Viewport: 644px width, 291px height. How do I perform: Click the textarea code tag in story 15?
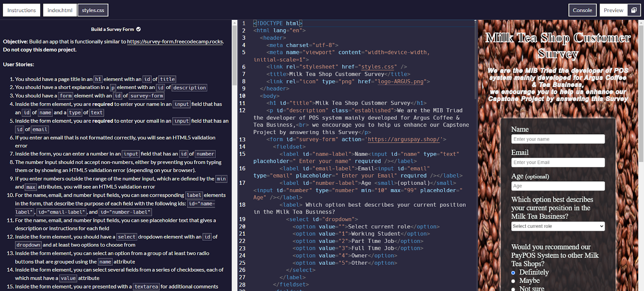(146, 287)
